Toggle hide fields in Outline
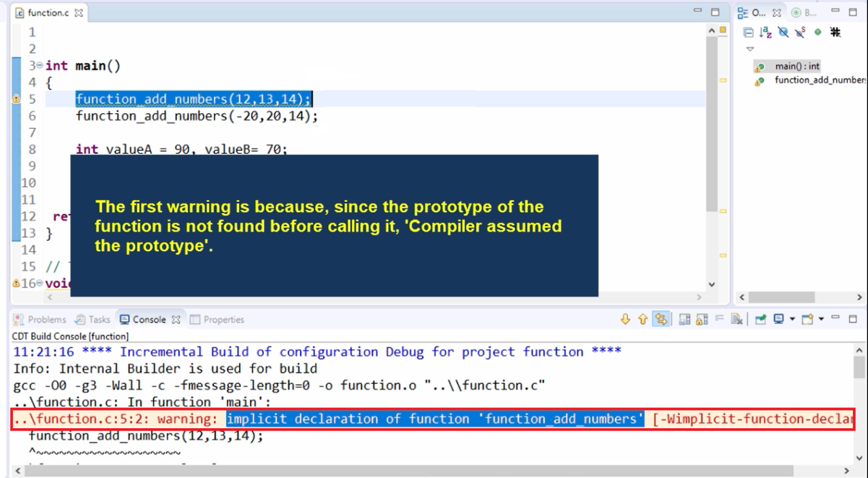868x478 pixels. pyautogui.click(x=783, y=32)
